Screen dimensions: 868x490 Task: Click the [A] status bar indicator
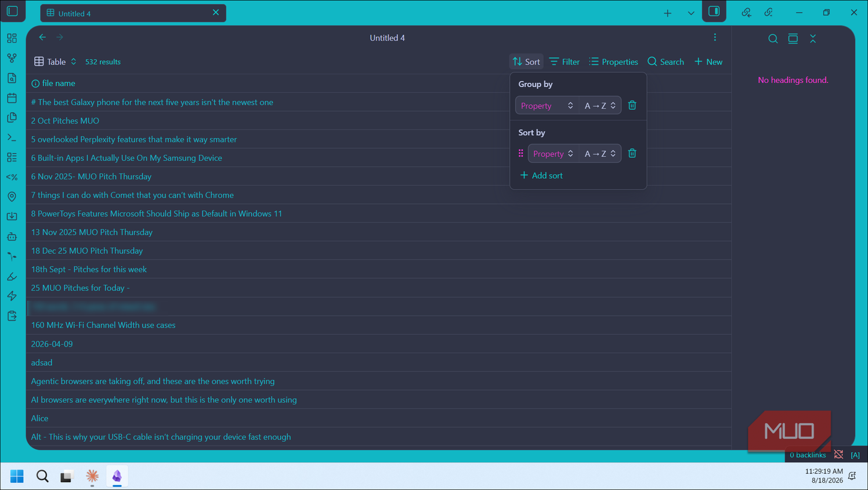[855, 455]
